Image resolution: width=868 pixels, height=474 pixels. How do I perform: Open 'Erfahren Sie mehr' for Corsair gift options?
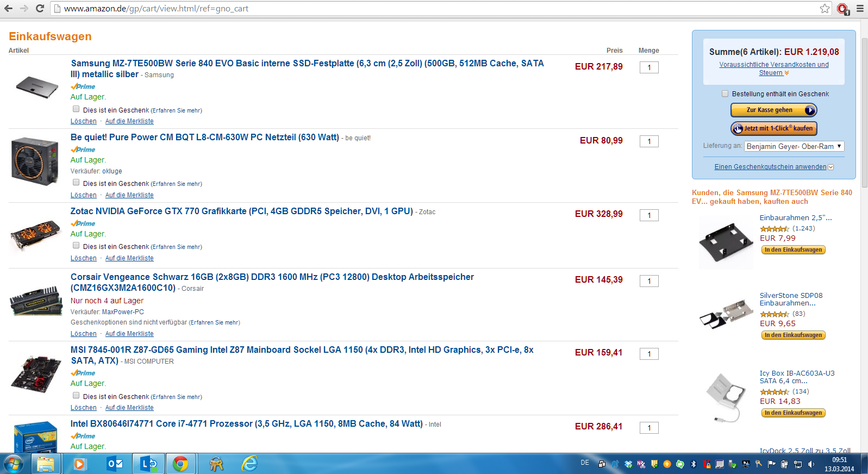pos(215,322)
